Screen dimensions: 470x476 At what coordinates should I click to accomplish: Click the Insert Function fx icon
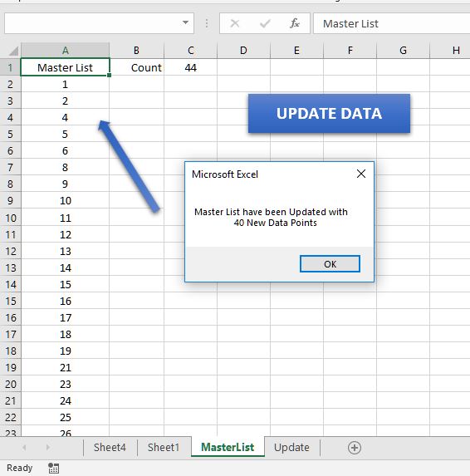(x=295, y=23)
